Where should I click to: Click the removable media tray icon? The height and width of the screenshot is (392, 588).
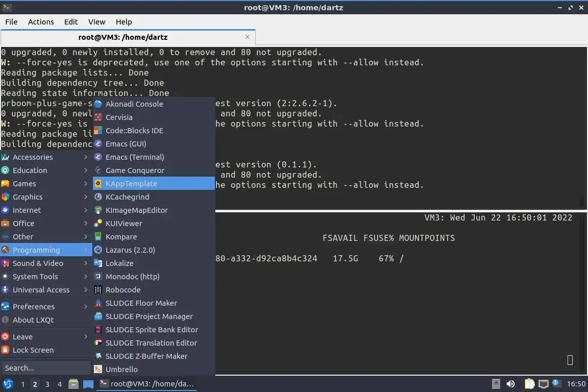pos(496,384)
